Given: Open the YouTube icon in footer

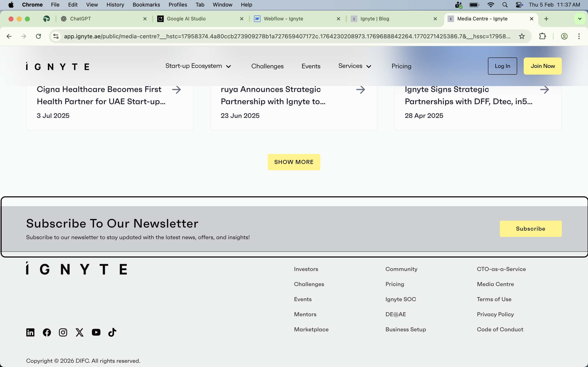Looking at the screenshot, I should point(96,332).
